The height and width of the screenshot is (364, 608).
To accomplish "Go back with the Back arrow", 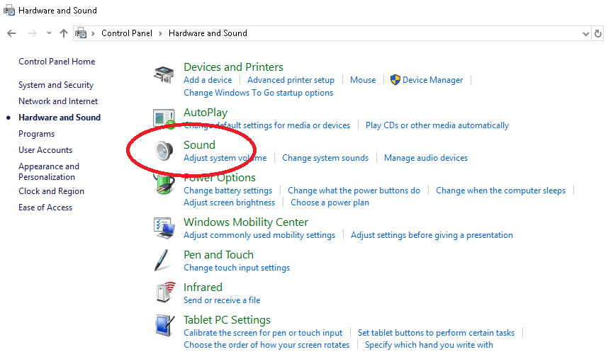I will [11, 33].
